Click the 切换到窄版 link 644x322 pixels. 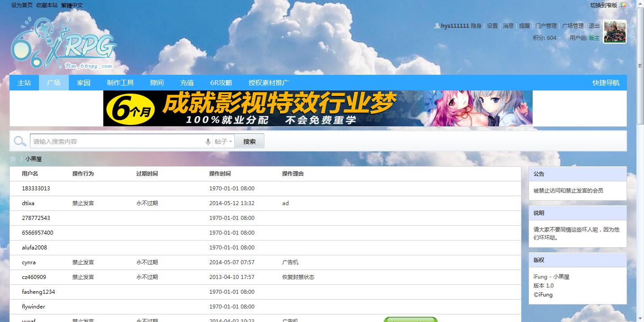pyautogui.click(x=604, y=5)
